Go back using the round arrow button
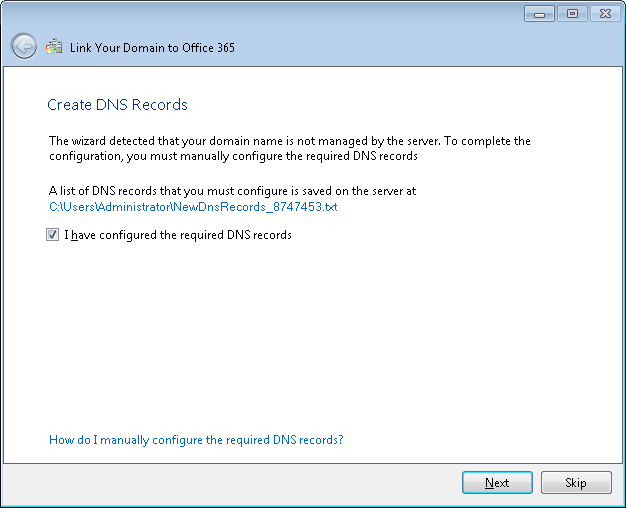626x508 pixels. click(24, 46)
